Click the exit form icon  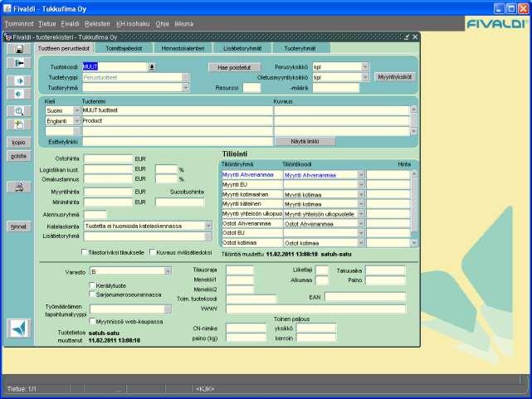pyautogui.click(x=19, y=63)
